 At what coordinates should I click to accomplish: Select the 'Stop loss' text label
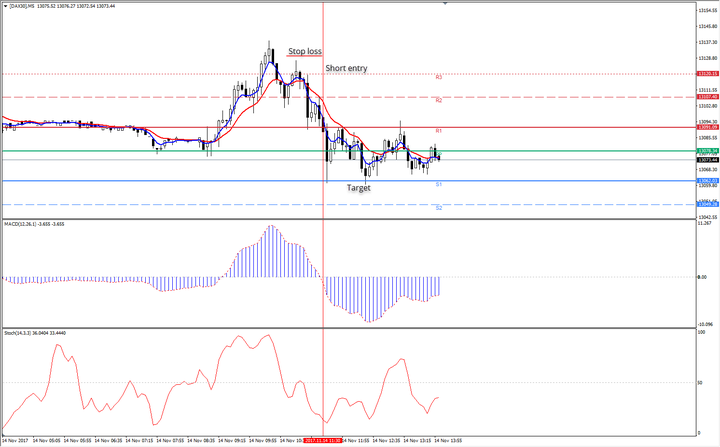click(x=305, y=51)
